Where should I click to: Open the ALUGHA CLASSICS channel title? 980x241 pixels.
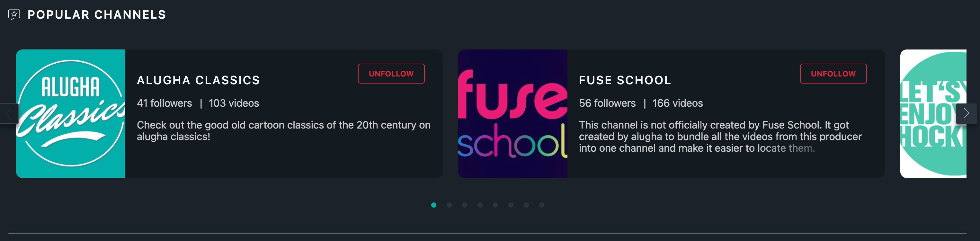click(199, 80)
